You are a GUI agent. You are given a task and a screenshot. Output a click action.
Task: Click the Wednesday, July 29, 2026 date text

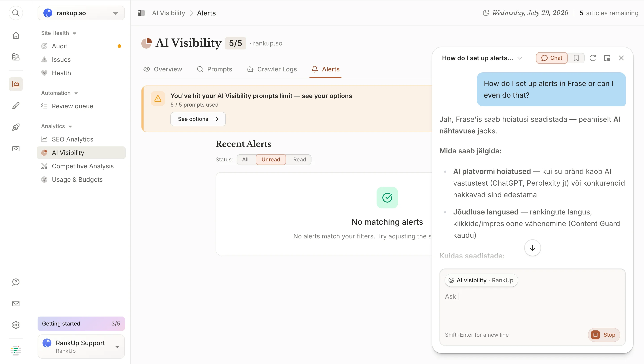(530, 13)
